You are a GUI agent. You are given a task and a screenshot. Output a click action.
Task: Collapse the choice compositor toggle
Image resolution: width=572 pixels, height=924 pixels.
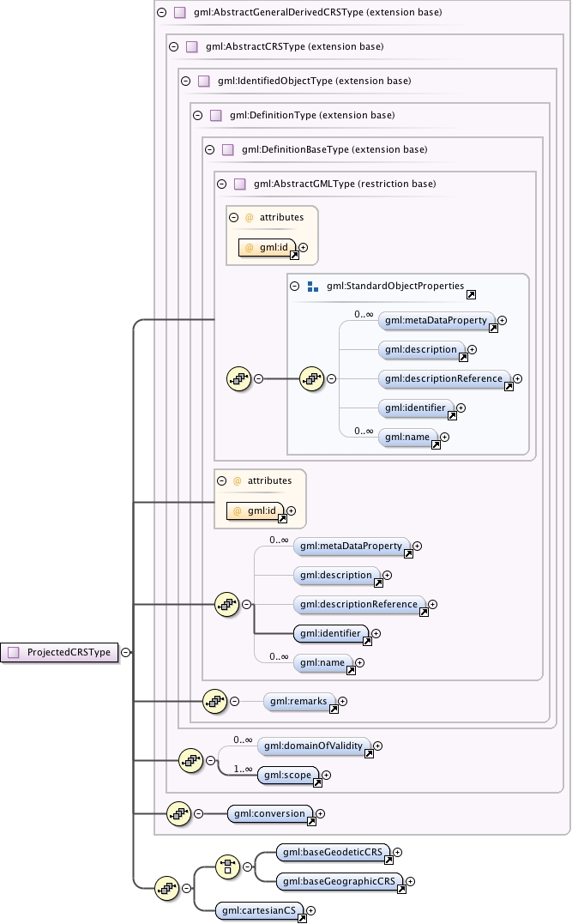click(248, 867)
